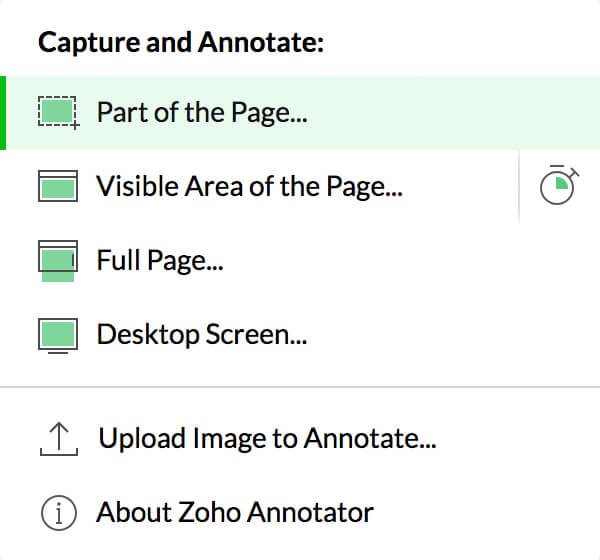600x560 pixels.
Task: Click the green bar beside Part of the Page
Action: 3,113
